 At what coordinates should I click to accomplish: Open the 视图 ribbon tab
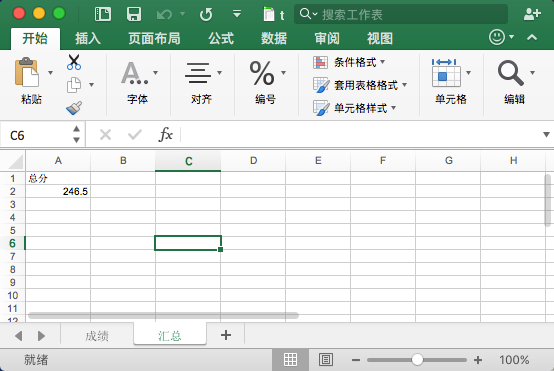[x=380, y=38]
